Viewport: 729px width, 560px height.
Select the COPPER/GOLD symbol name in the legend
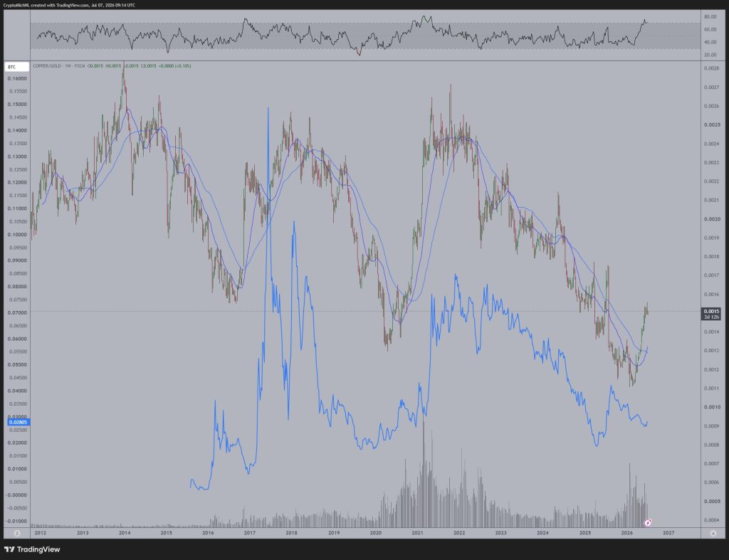(x=48, y=66)
